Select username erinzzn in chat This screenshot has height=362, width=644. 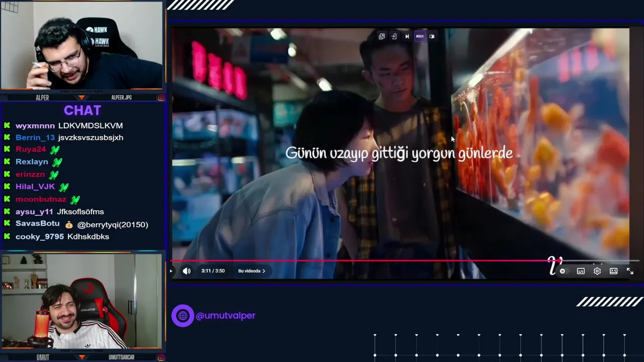pyautogui.click(x=30, y=174)
